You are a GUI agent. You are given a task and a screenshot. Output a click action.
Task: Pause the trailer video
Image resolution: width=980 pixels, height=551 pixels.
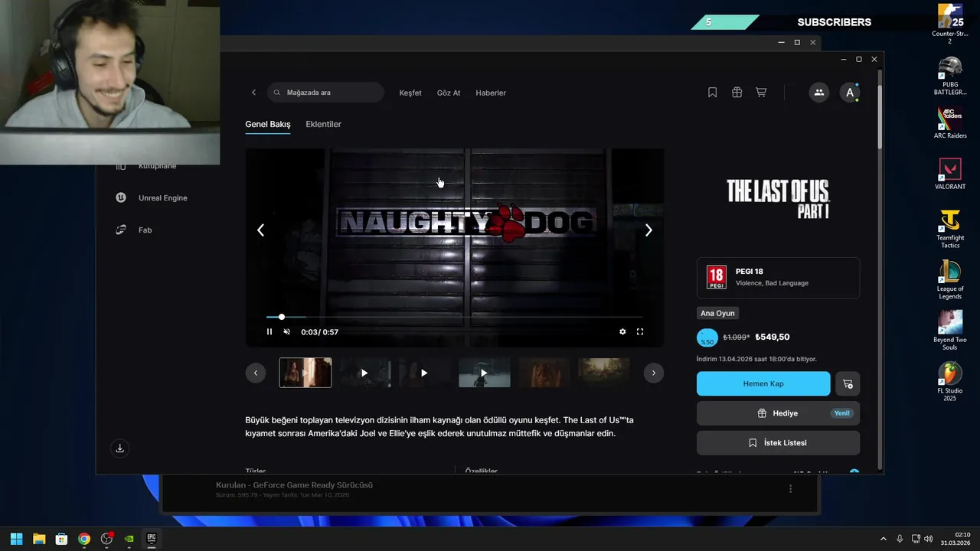(x=269, y=332)
